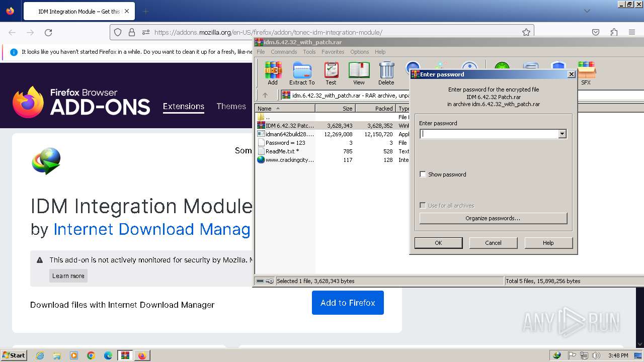Click the Firefox address bar URL
Viewport: 644px width, 362px height.
268,32
